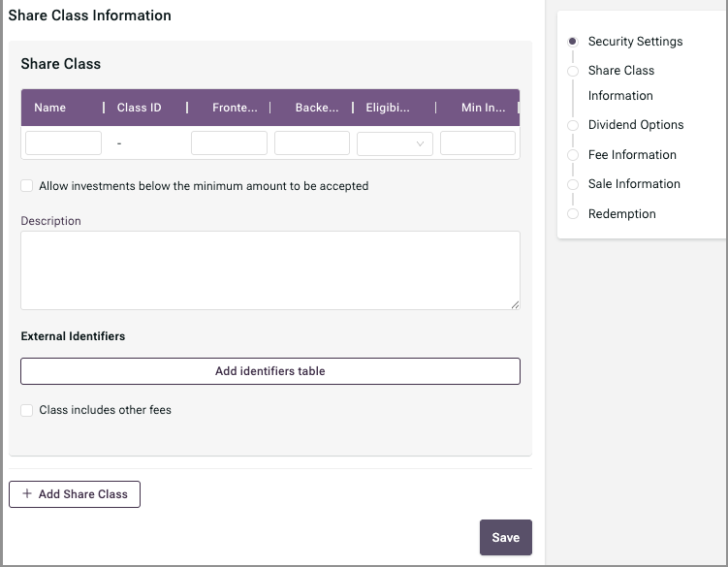Click the Class ID column header
Screen dimensions: 728x567
click(139, 108)
